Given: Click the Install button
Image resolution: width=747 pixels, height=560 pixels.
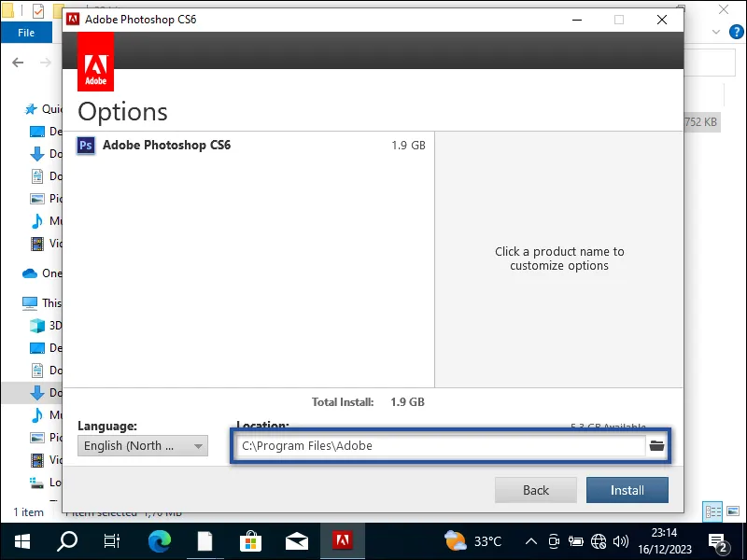Looking at the screenshot, I should pos(627,489).
